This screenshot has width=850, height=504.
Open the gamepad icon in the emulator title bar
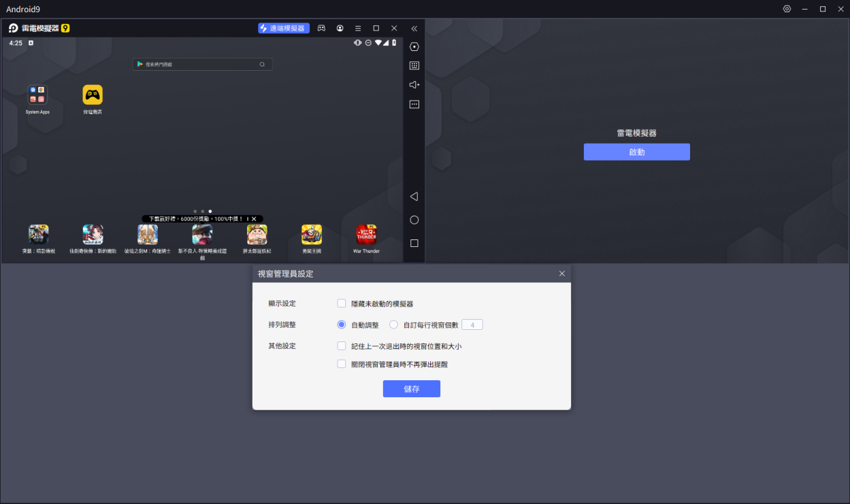tap(321, 29)
